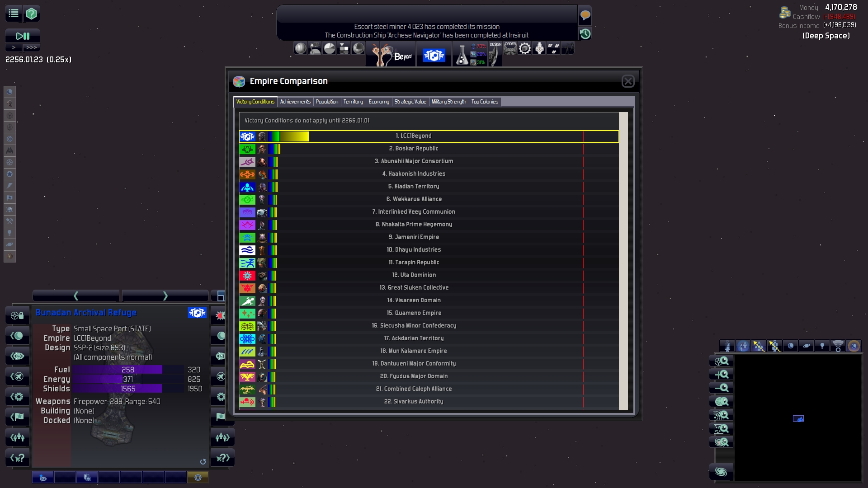Increase game speed with triple arrow
Viewport: 868px width, 488px height.
point(31,47)
